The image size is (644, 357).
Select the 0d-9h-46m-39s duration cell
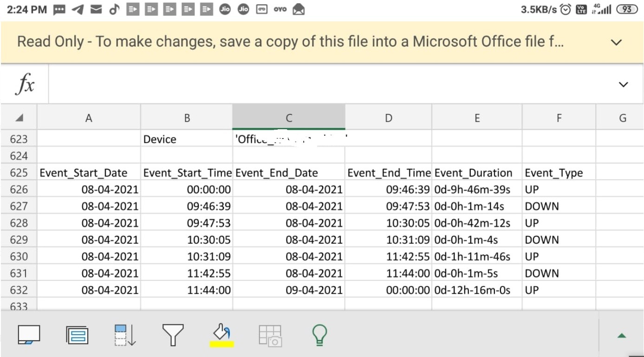(477, 189)
